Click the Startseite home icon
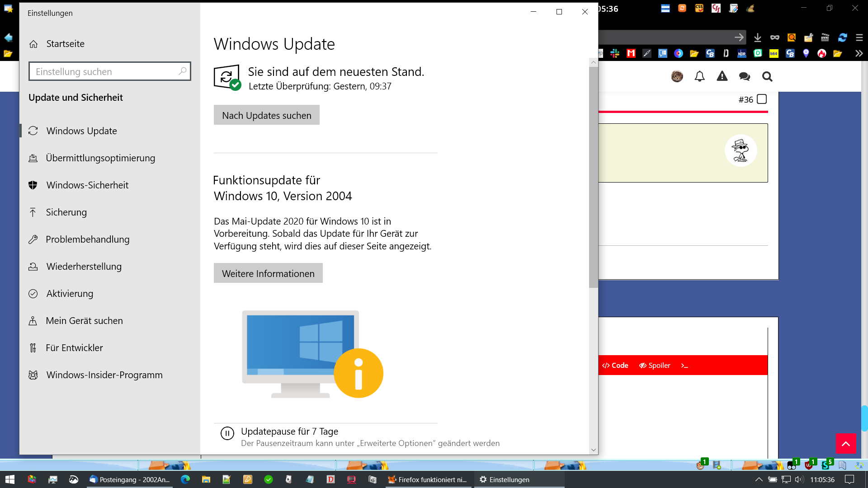This screenshot has height=488, width=868. (33, 44)
